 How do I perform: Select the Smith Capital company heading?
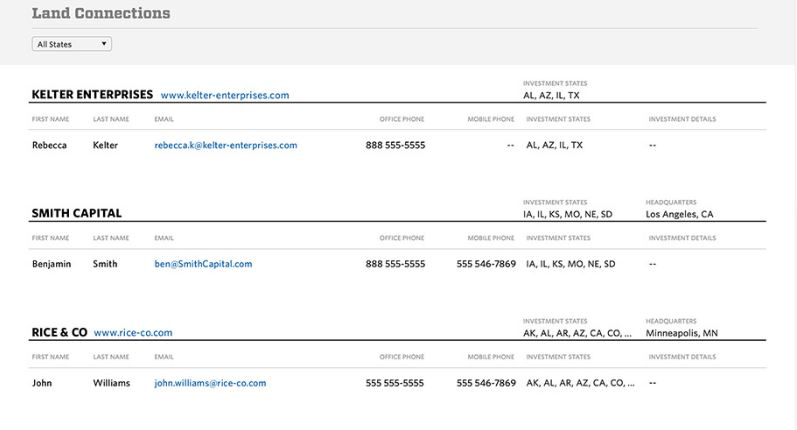(x=76, y=214)
